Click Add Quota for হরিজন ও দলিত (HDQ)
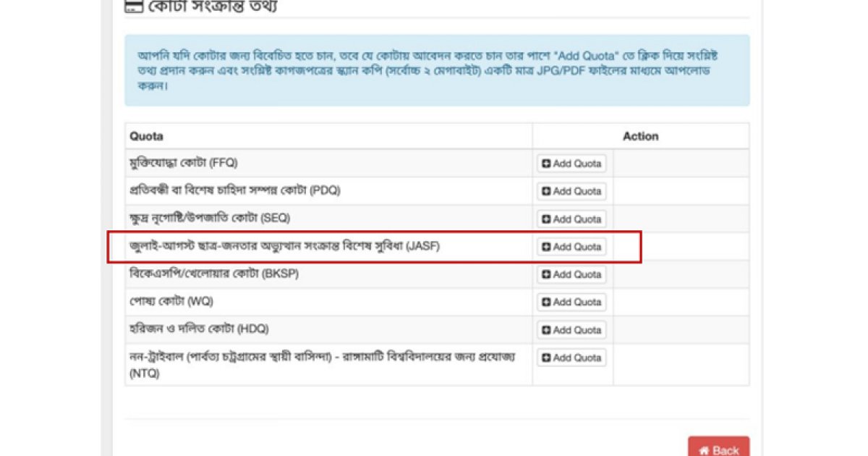Viewport: 868px width, 456px height. click(571, 330)
